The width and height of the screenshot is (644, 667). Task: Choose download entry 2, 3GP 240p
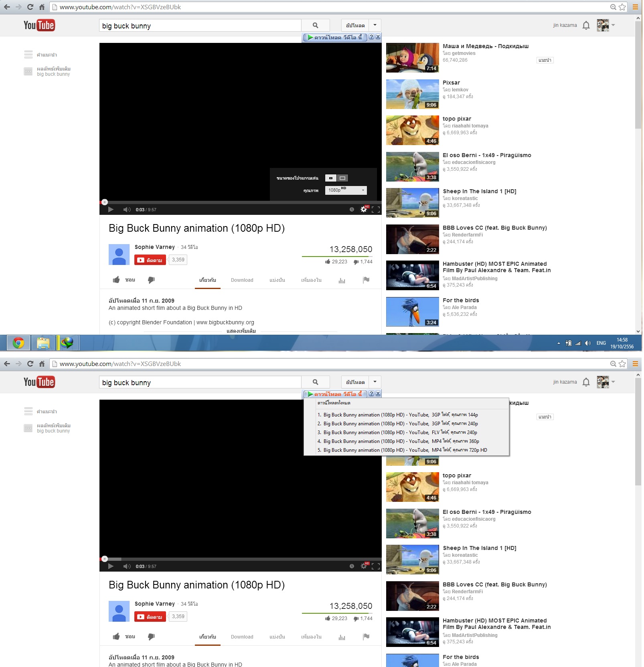point(406,424)
